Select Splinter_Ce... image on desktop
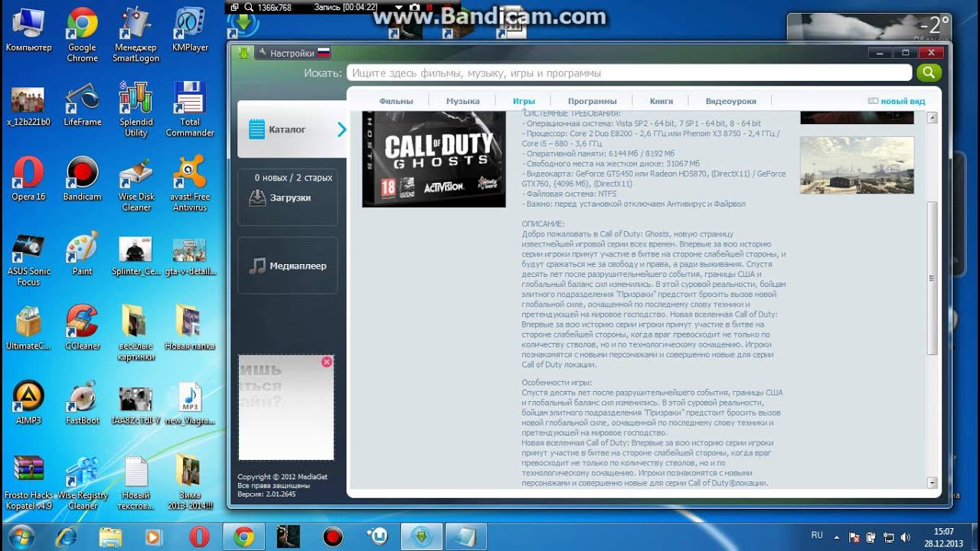 point(136,254)
